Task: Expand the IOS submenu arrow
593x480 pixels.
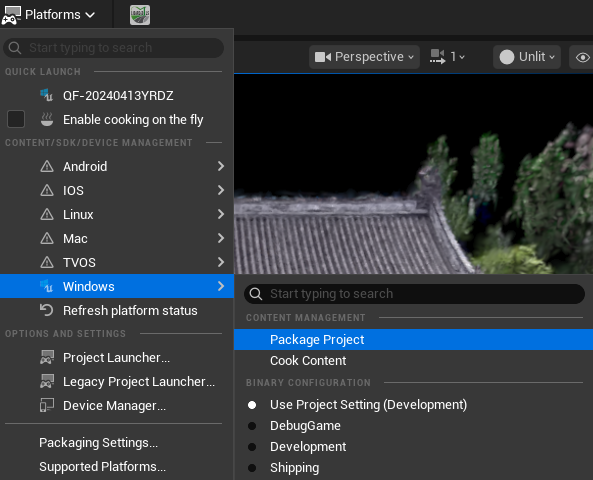Action: click(x=221, y=190)
